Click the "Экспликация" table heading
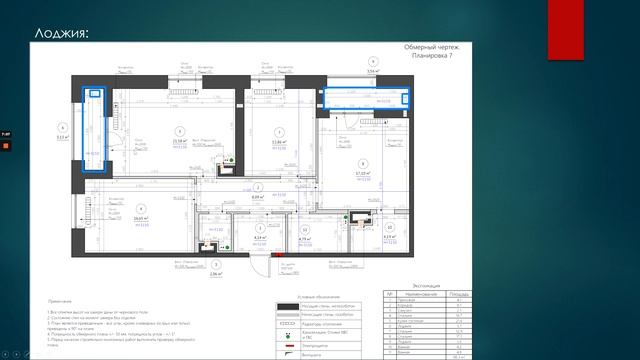Image resolution: width=640 pixels, height=360 pixels. [x=426, y=286]
